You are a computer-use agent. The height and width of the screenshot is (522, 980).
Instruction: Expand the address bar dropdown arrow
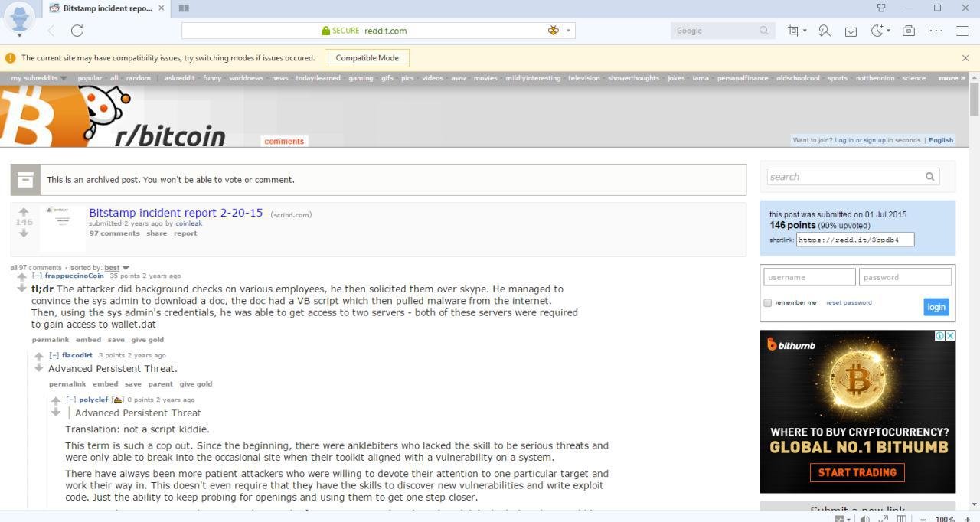(x=568, y=31)
